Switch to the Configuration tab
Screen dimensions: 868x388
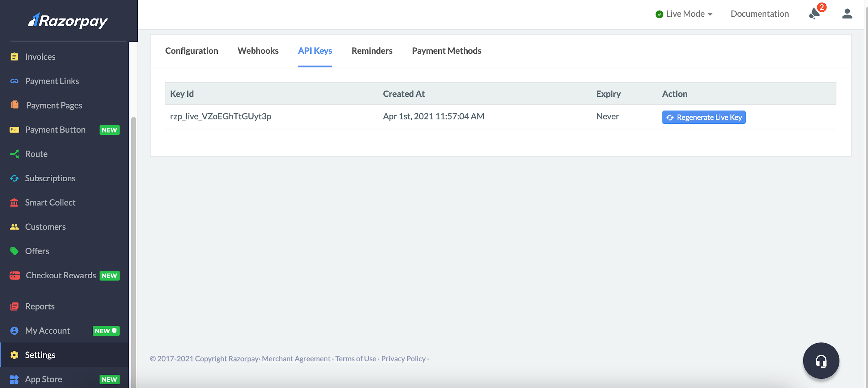pyautogui.click(x=191, y=50)
